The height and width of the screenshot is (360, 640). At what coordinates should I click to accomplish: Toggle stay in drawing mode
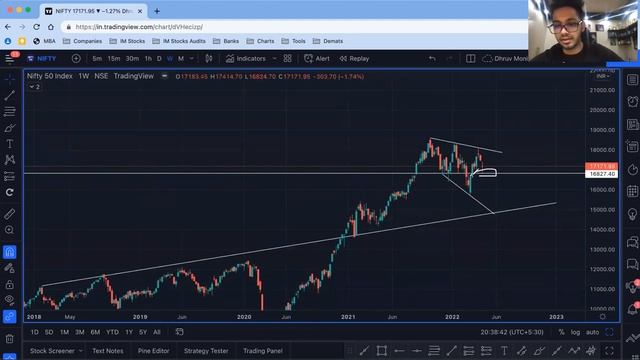(10, 268)
